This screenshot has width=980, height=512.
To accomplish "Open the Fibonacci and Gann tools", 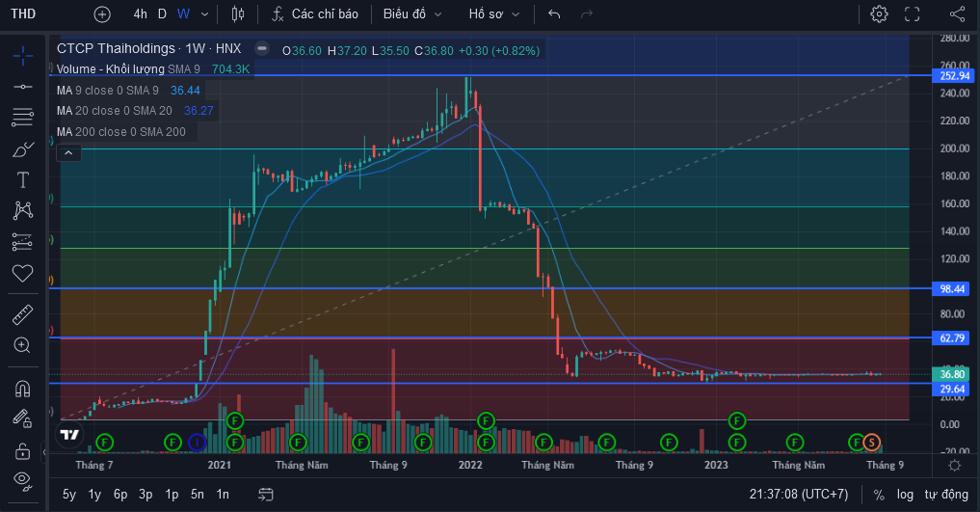I will point(23,117).
